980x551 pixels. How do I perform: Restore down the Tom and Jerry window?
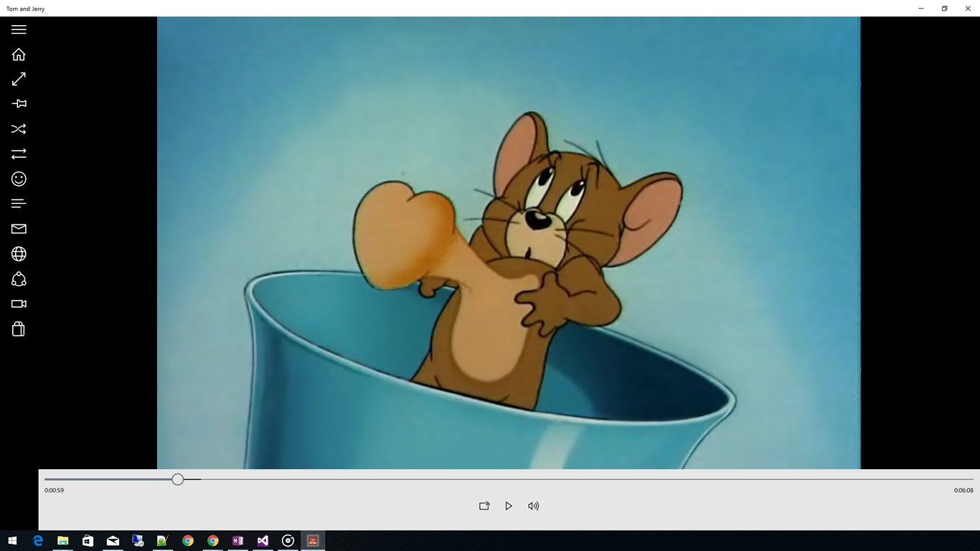[944, 9]
